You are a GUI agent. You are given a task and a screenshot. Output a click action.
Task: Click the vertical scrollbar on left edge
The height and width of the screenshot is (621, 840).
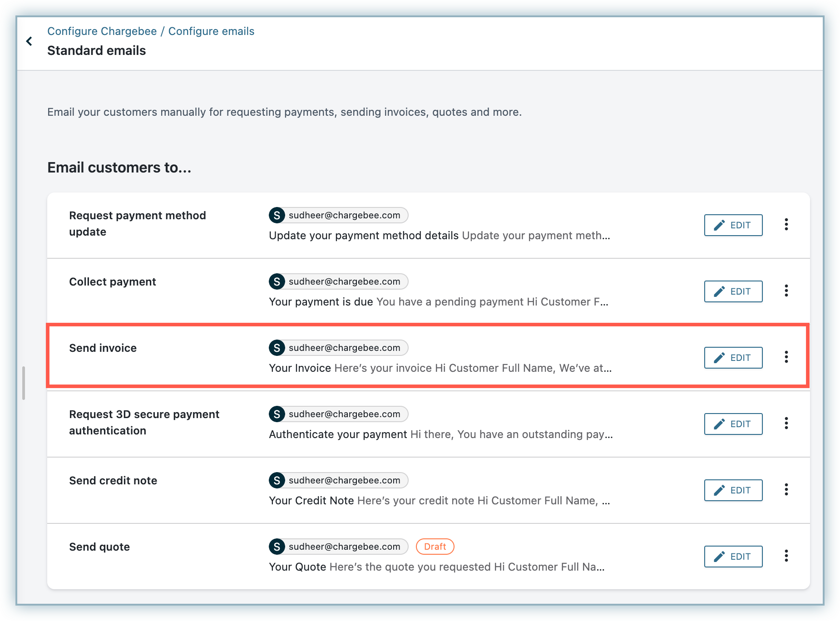[24, 383]
